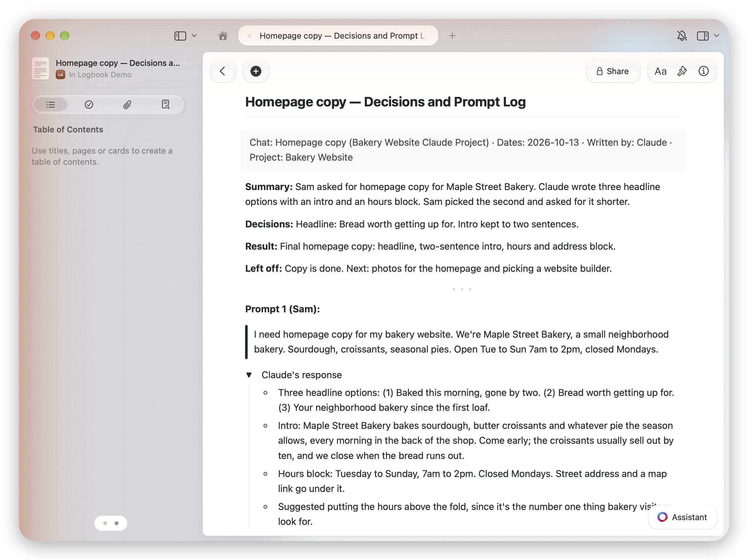Click the 'Result:' bold label

point(261,246)
